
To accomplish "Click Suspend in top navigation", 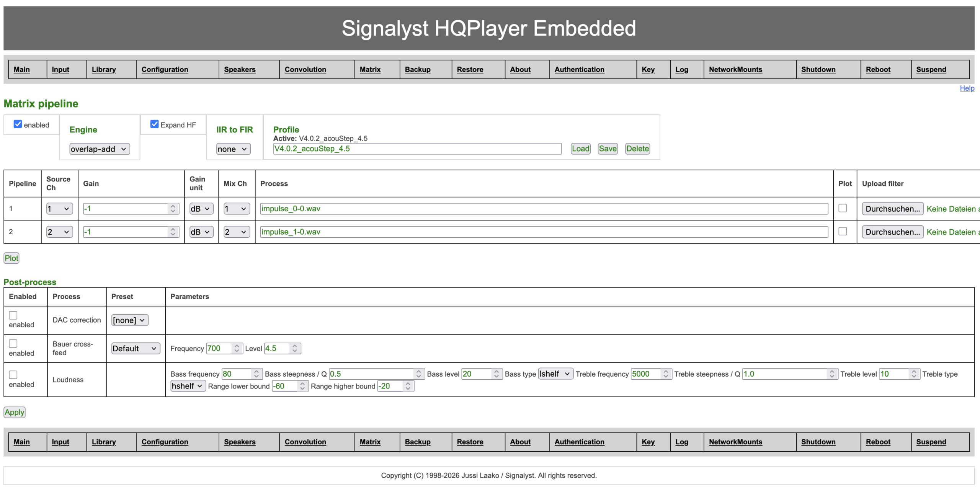I will (931, 70).
